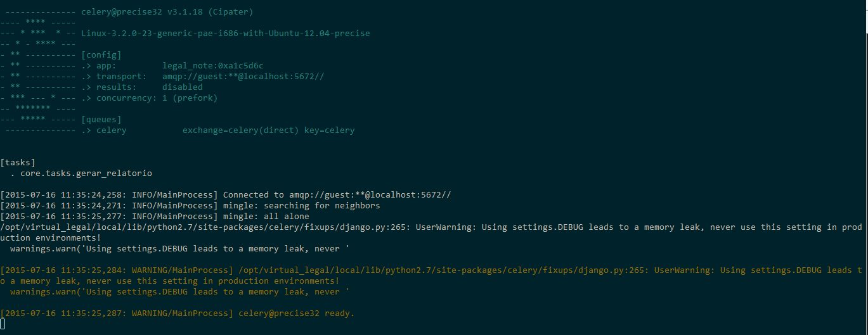Click the orange warnings.warn code line
Image resolution: width=868 pixels, height=335 pixels.
179,292
